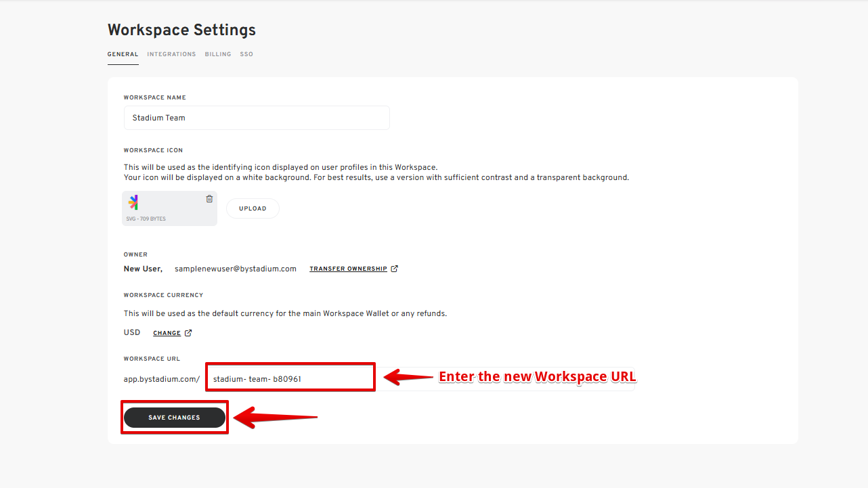The width and height of the screenshot is (868, 488).
Task: Switch to the Integrations tab
Action: tap(171, 54)
